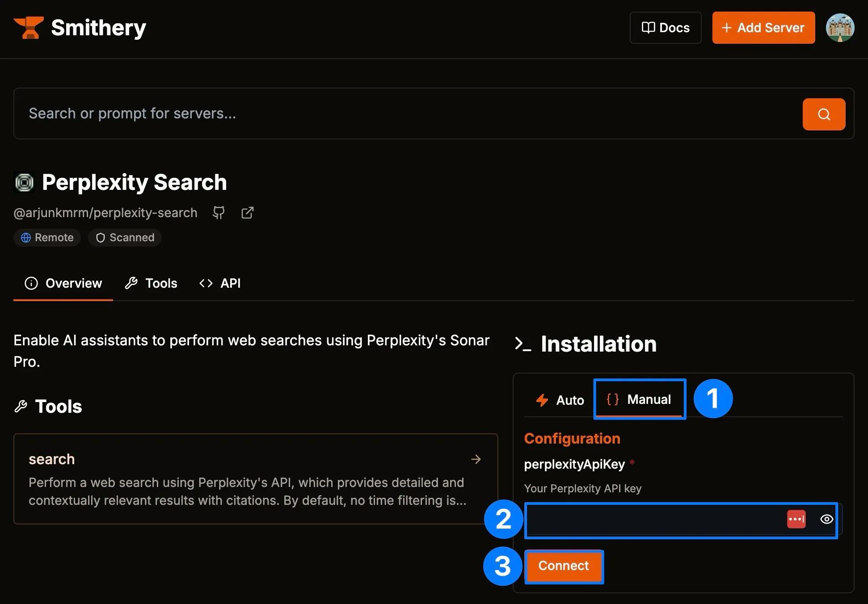Open the external link icon beside the repo name
The image size is (868, 604).
coord(247,213)
